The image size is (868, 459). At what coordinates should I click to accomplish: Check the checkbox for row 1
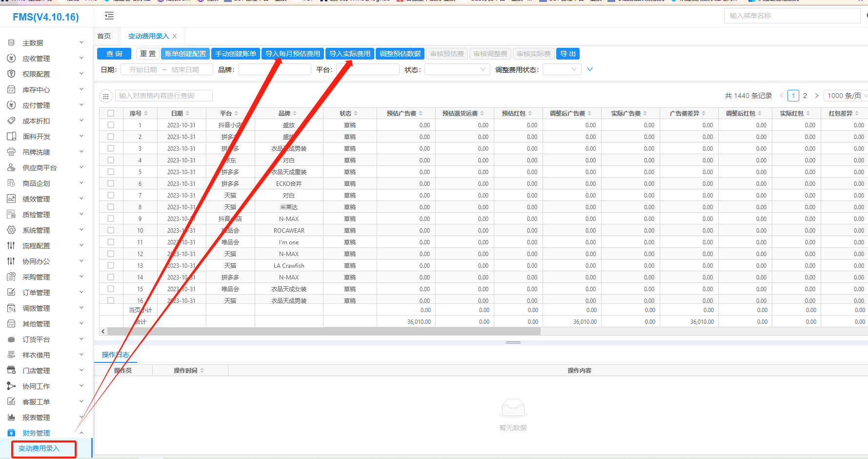coord(111,125)
